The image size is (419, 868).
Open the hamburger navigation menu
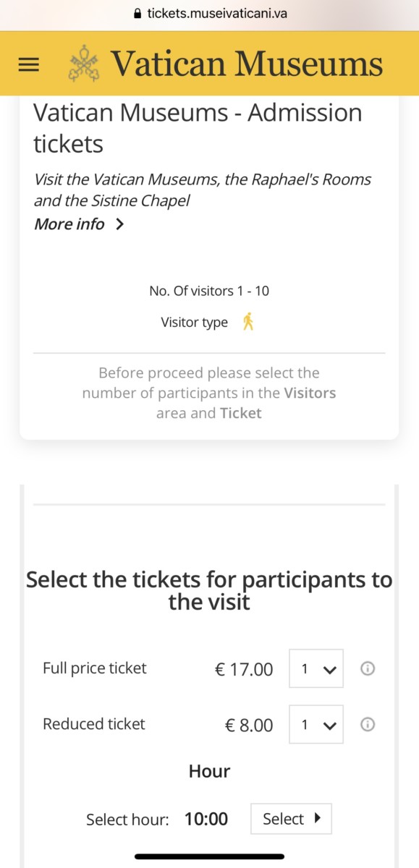[x=28, y=64]
